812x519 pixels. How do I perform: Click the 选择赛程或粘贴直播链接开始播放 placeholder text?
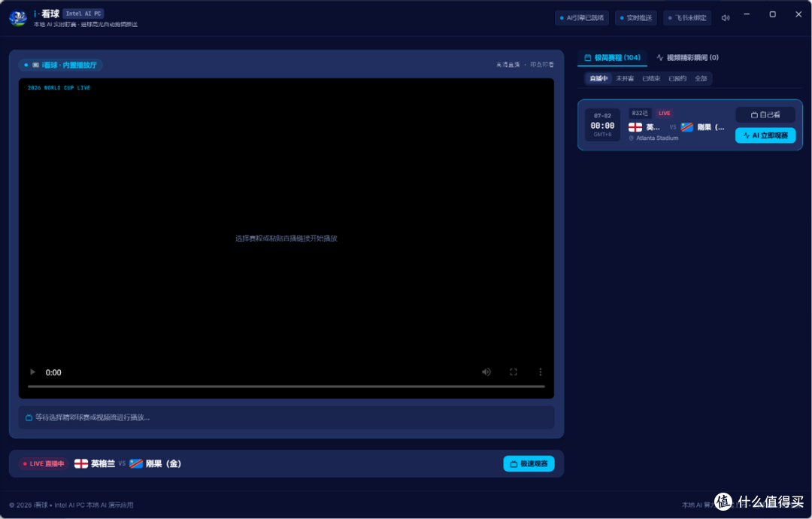pyautogui.click(x=286, y=238)
